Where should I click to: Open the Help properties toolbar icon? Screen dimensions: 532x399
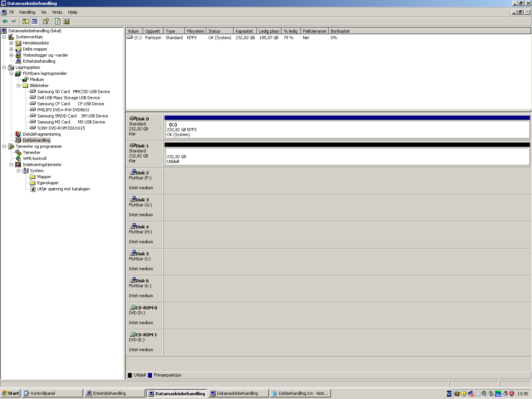pos(46,21)
